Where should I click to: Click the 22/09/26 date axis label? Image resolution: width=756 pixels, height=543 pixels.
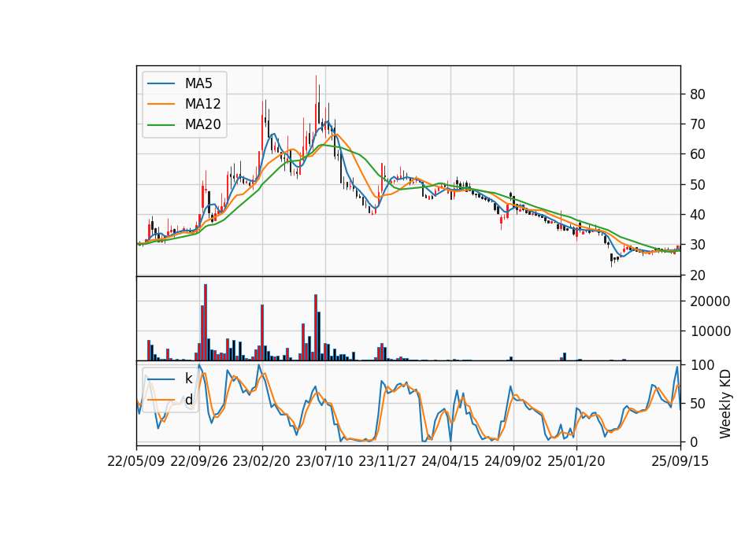(199, 461)
